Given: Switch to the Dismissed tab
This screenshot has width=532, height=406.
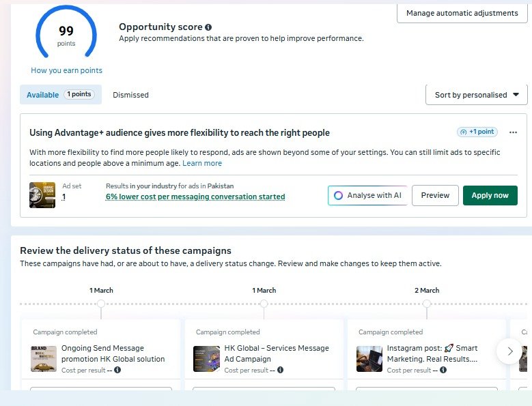Looking at the screenshot, I should [130, 95].
